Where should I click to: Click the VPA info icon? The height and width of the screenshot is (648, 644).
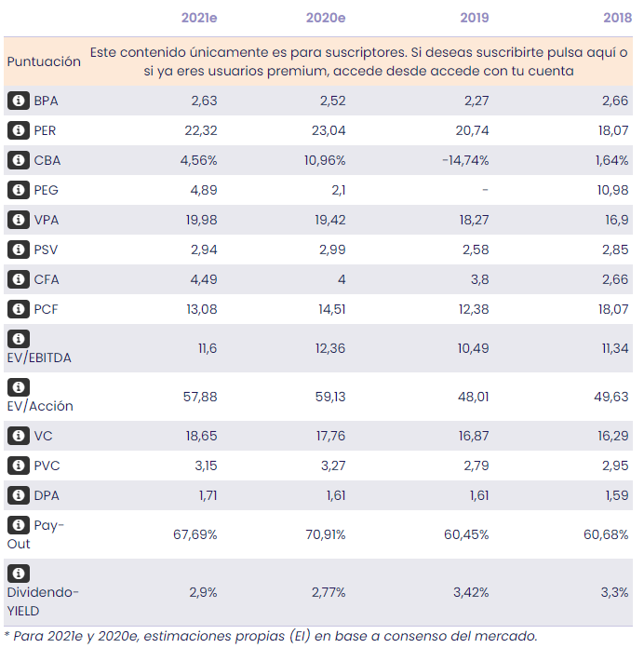pyautogui.click(x=18, y=221)
